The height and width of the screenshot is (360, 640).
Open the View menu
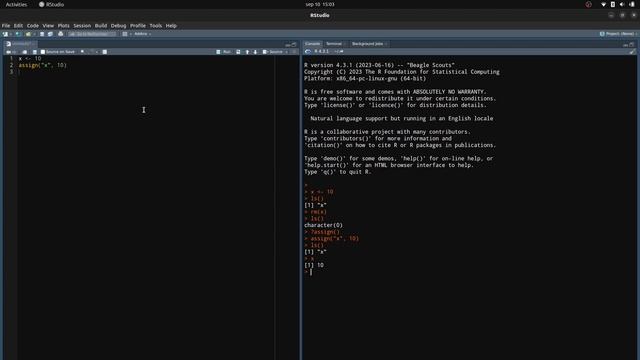click(x=48, y=25)
